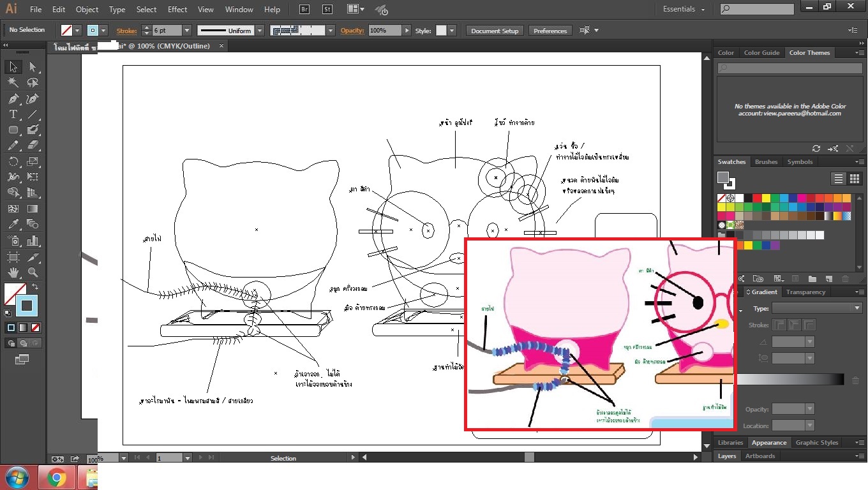Image resolution: width=868 pixels, height=490 pixels.
Task: Switch to the Brushes tab
Action: coord(766,162)
